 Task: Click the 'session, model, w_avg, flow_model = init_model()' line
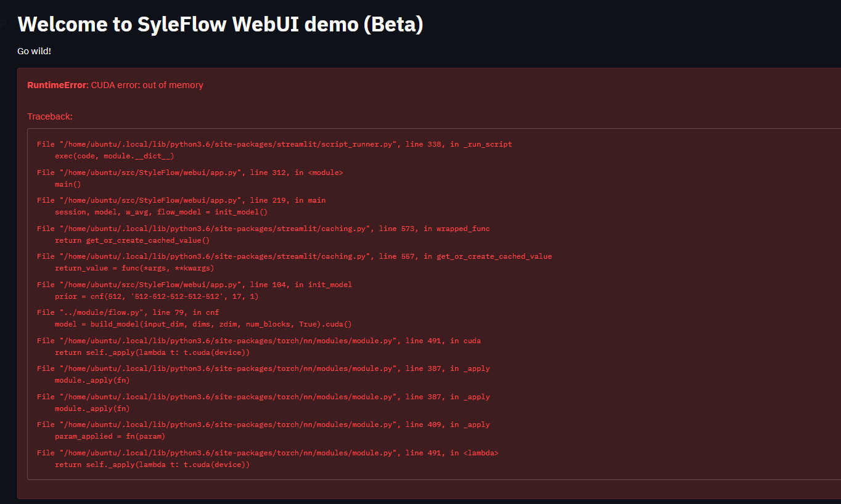[x=161, y=212]
